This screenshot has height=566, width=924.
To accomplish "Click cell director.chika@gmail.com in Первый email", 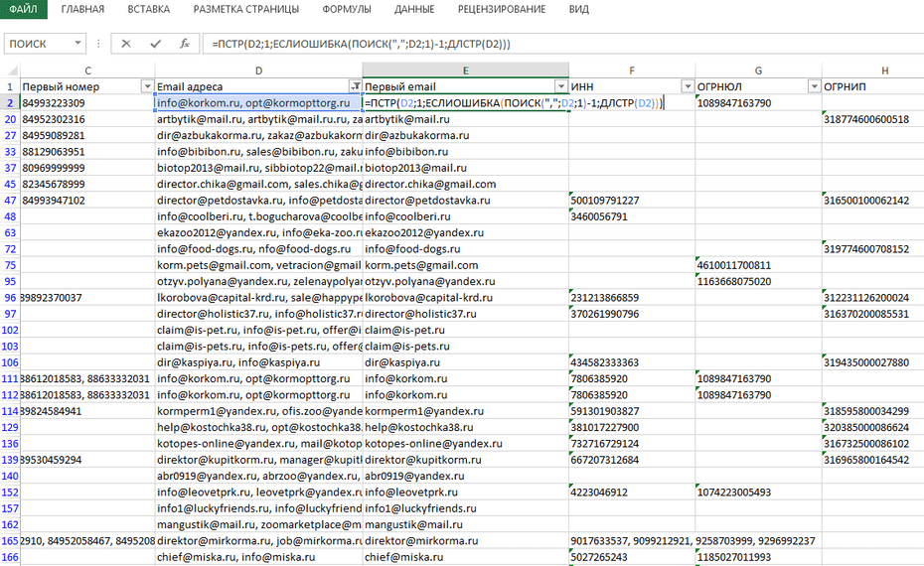I will point(466,184).
